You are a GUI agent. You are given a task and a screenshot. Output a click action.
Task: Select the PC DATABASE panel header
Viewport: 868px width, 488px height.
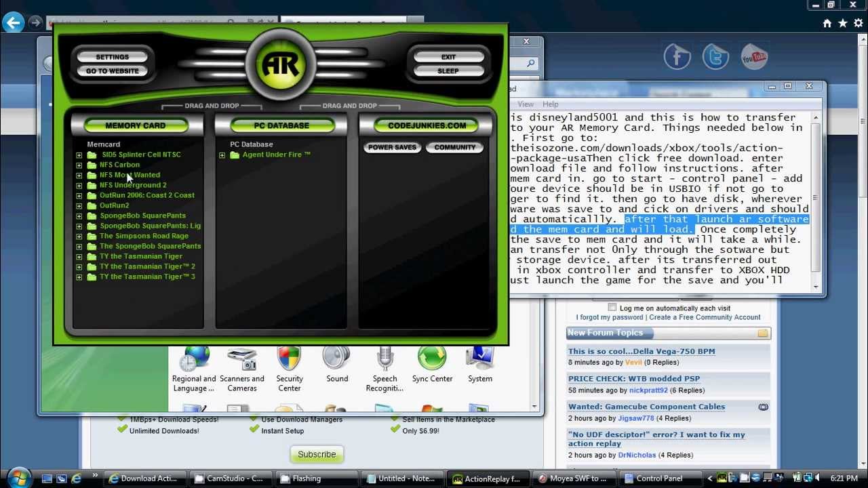(281, 125)
